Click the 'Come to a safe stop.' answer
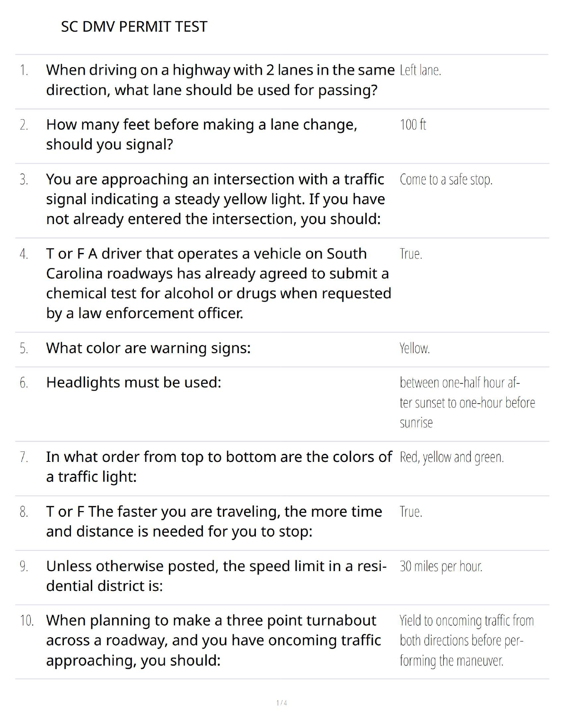The image size is (563, 728). coord(446,180)
